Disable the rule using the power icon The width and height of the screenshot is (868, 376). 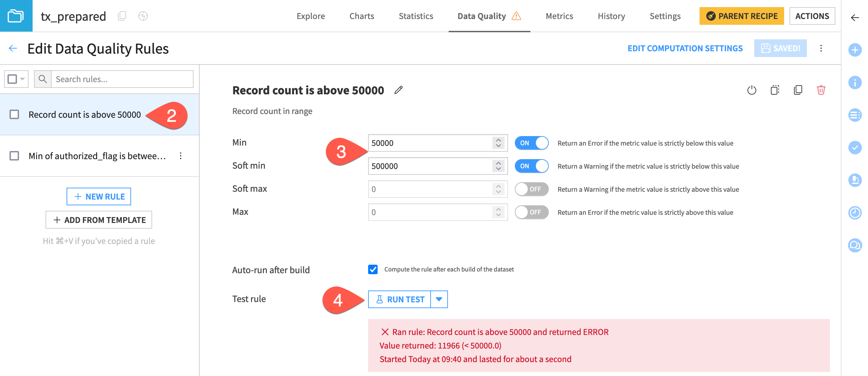click(752, 90)
